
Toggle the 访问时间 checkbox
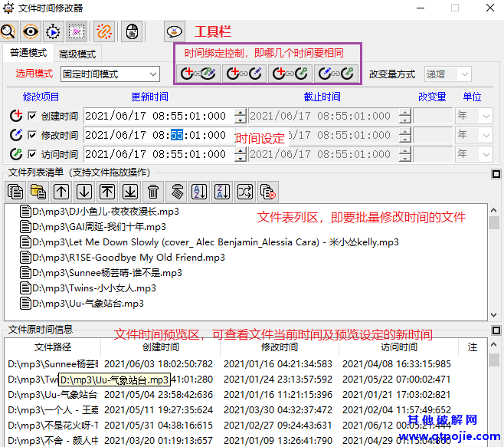click(32, 154)
